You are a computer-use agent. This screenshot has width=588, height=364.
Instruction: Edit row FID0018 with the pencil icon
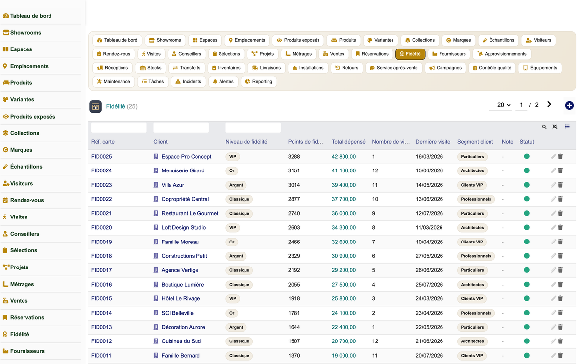pos(553,256)
